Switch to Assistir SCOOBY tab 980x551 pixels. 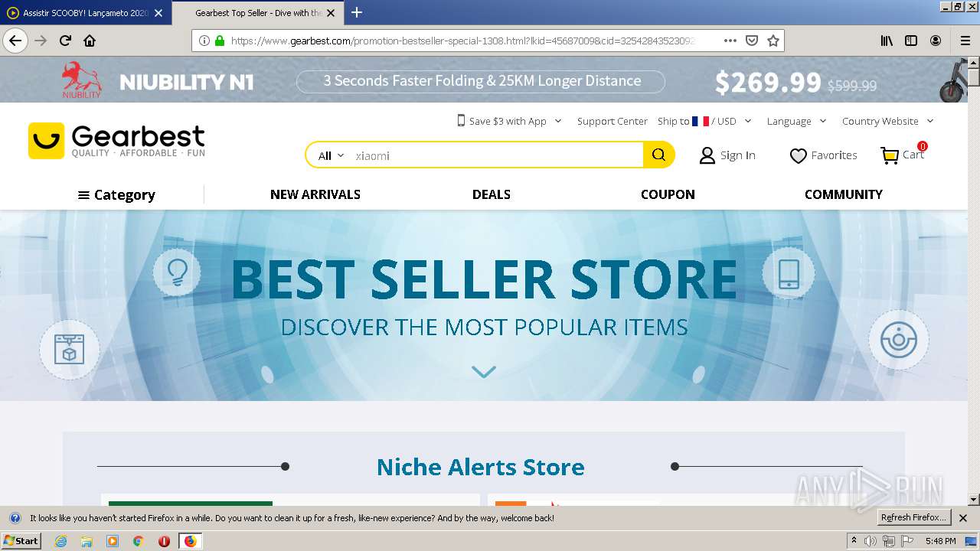pyautogui.click(x=85, y=13)
